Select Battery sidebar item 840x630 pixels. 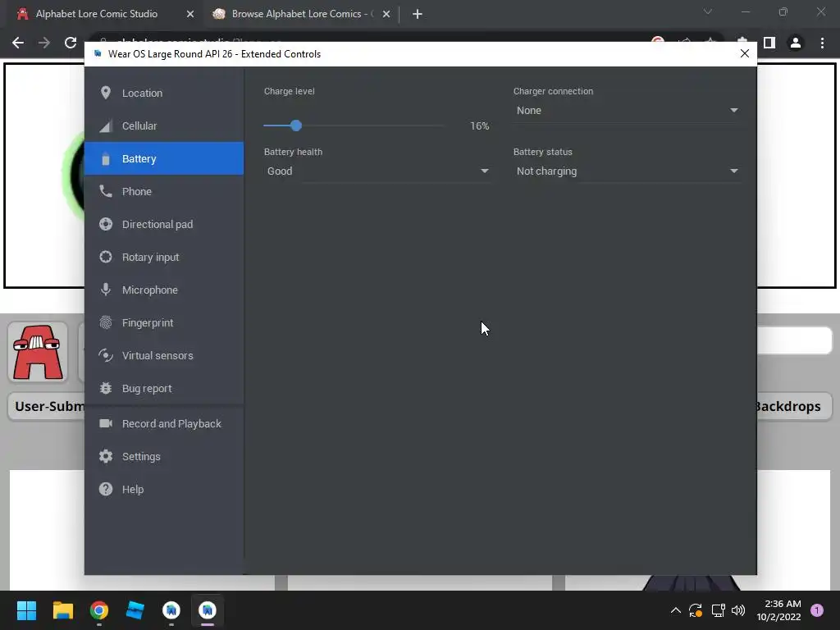(x=164, y=158)
